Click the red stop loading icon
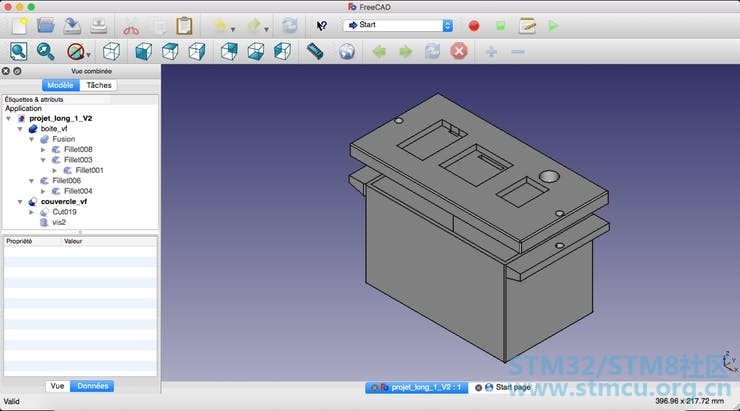This screenshot has width=740, height=411. point(459,51)
